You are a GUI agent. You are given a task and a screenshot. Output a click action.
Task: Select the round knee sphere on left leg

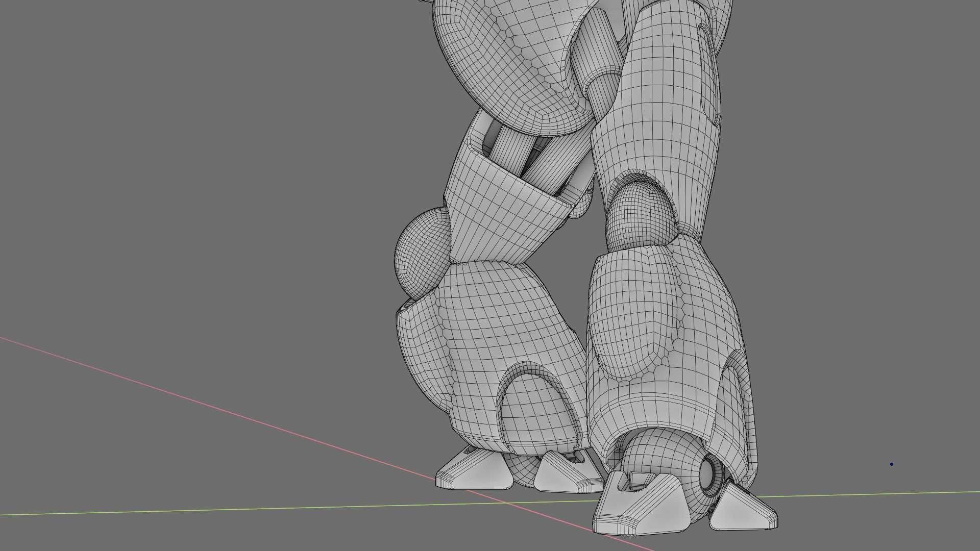(x=422, y=253)
